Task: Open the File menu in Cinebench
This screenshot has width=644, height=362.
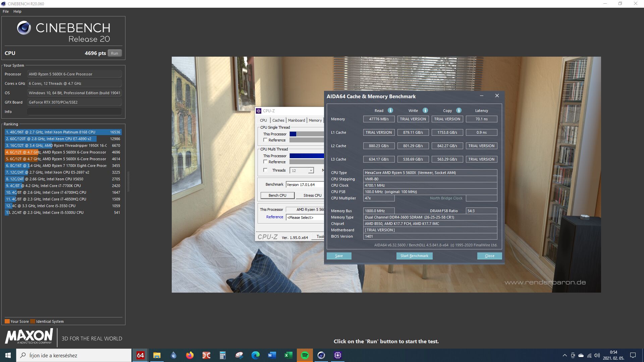Action: (x=6, y=11)
